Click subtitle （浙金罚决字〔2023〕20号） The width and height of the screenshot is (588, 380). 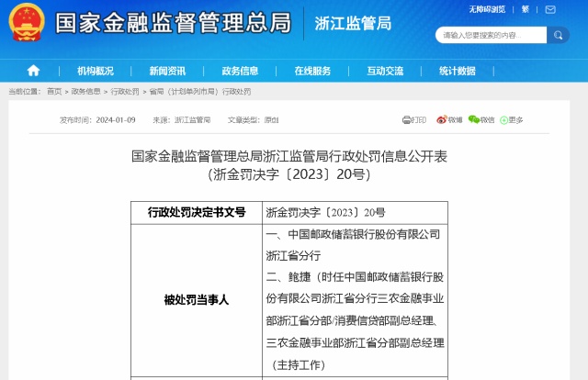(x=289, y=174)
